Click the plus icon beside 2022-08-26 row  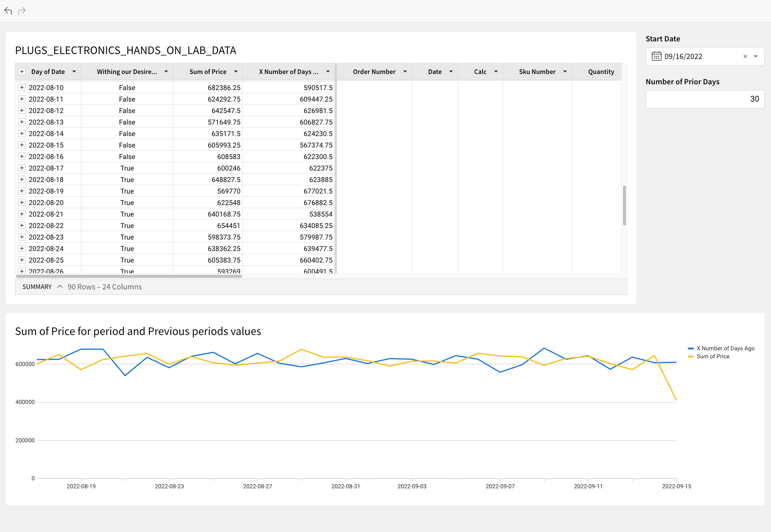[22, 271]
